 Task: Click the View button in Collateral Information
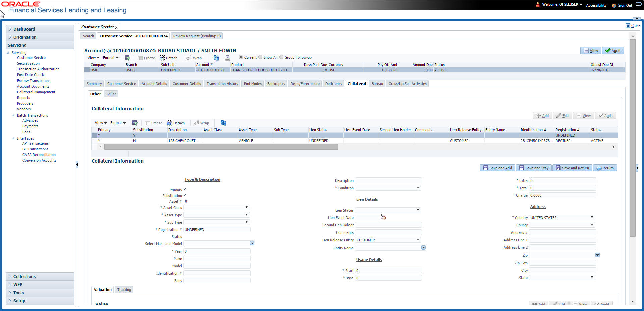tap(583, 116)
